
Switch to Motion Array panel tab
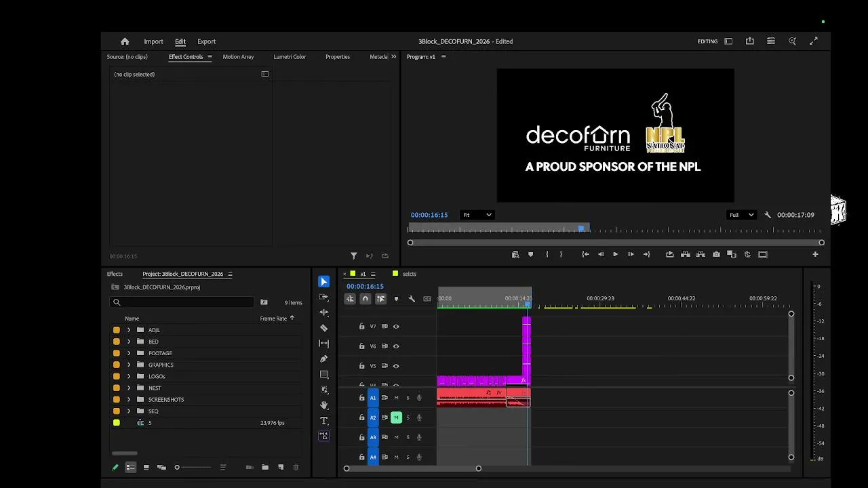(238, 57)
